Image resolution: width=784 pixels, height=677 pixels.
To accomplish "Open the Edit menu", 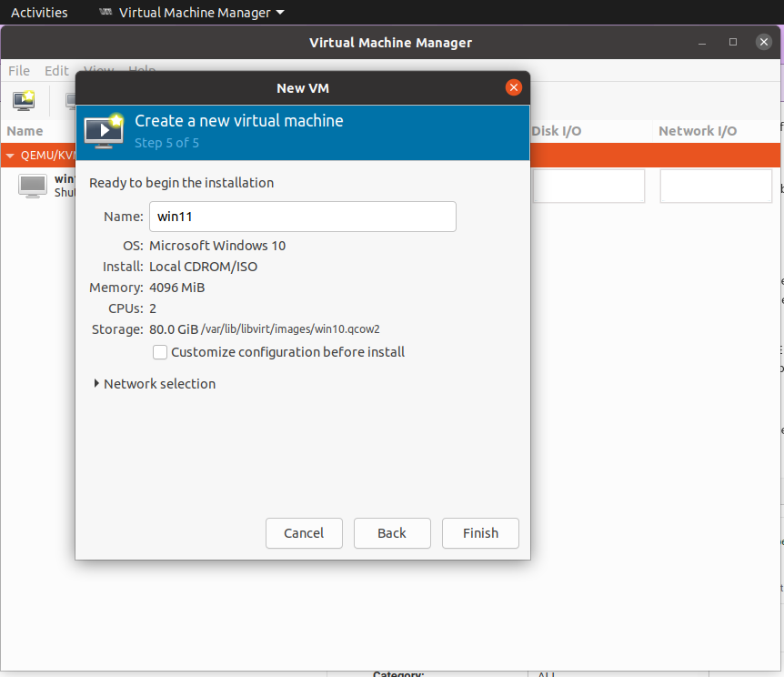I will (x=56, y=71).
